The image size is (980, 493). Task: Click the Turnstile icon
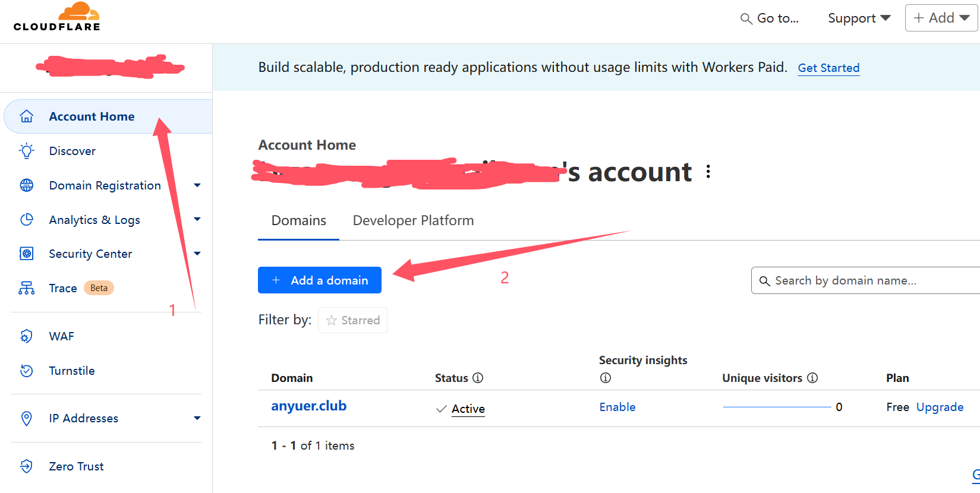(27, 371)
